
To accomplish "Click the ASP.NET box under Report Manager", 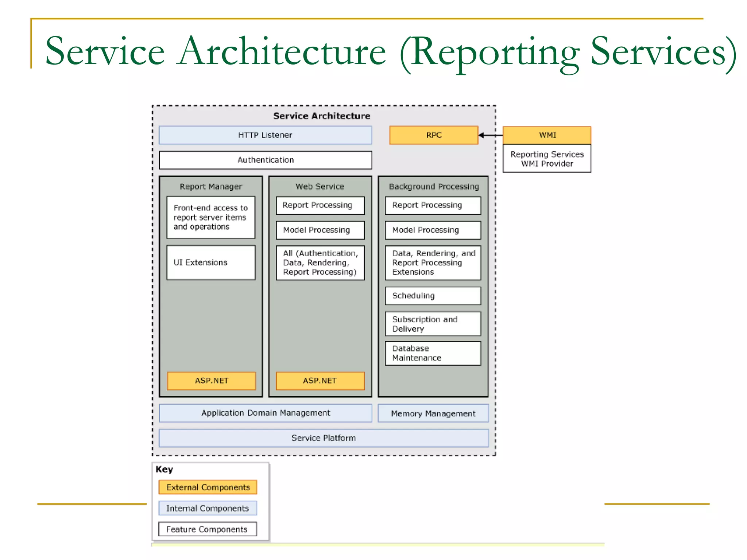I will (211, 381).
